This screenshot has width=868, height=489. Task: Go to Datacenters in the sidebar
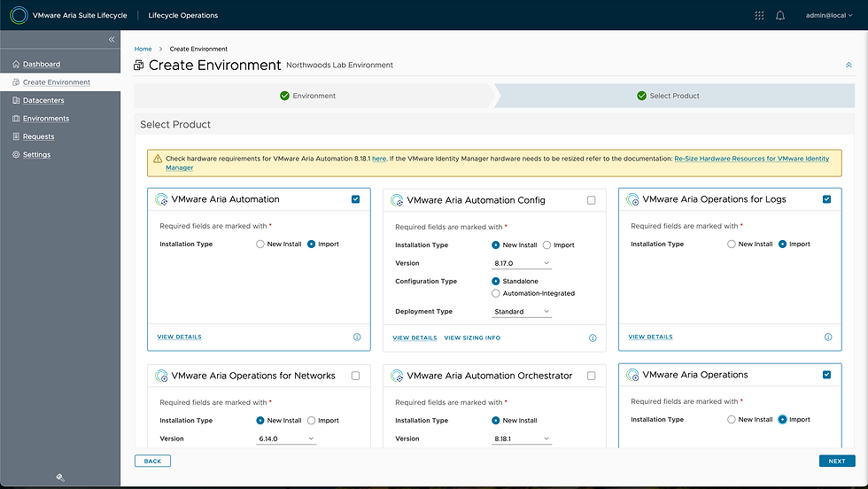(43, 100)
